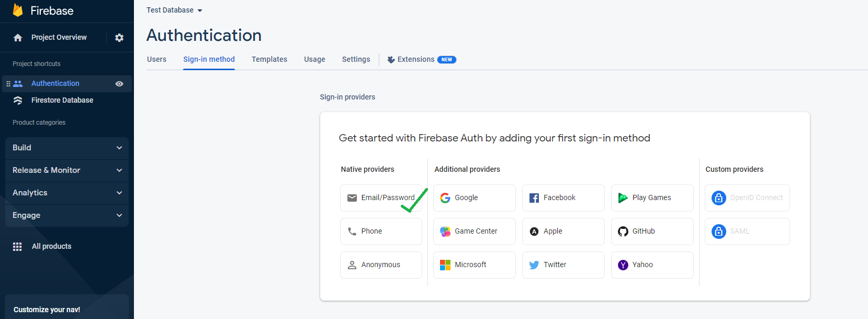Select the OpenID Connect custom provider
This screenshot has height=319, width=868.
click(x=747, y=198)
